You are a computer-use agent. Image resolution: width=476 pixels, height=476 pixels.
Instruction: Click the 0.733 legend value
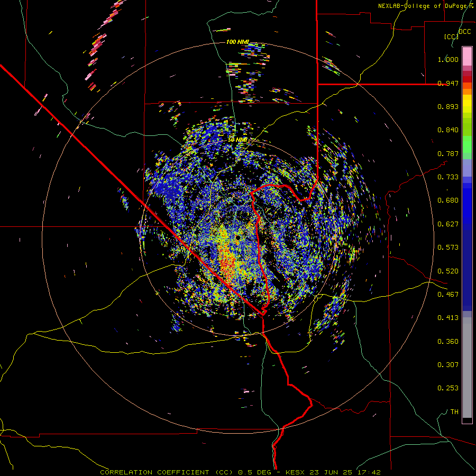point(448,177)
